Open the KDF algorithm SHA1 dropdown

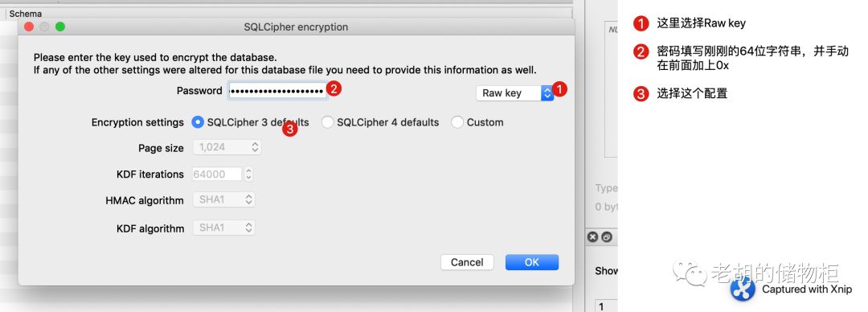[223, 228]
